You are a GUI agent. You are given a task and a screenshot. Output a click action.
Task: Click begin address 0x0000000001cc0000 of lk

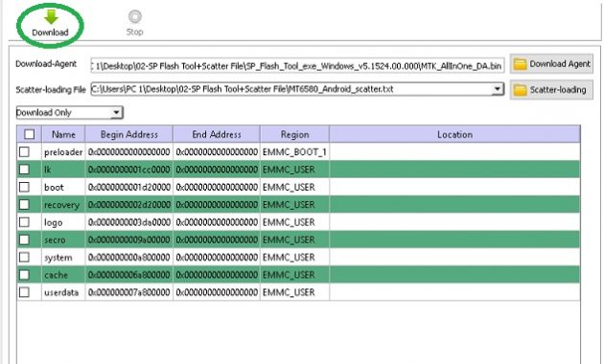[129, 170]
